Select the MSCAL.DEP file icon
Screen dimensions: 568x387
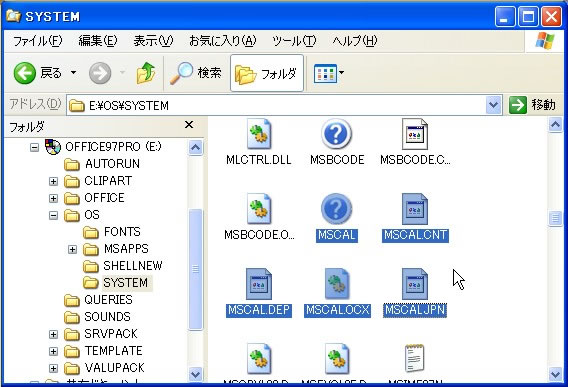(x=259, y=284)
